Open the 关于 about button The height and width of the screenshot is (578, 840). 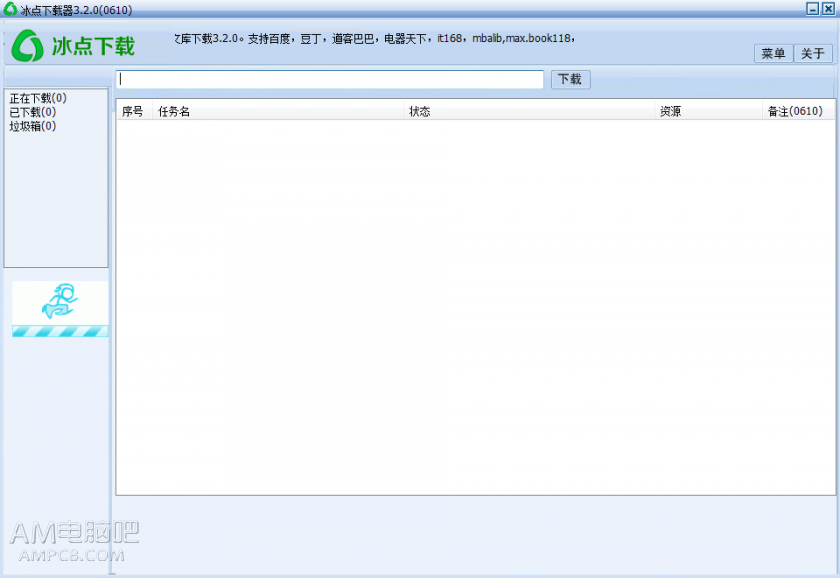pyautogui.click(x=813, y=54)
